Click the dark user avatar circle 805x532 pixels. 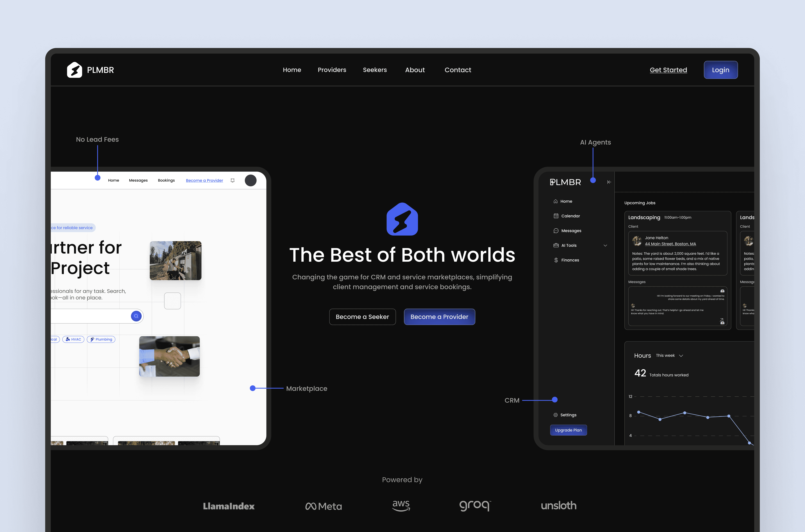[250, 180]
